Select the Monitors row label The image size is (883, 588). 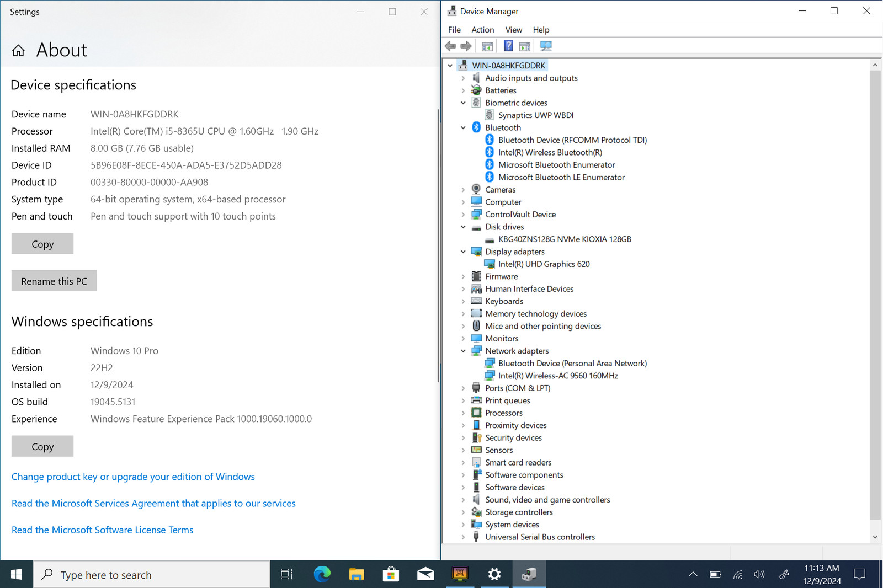[502, 339]
